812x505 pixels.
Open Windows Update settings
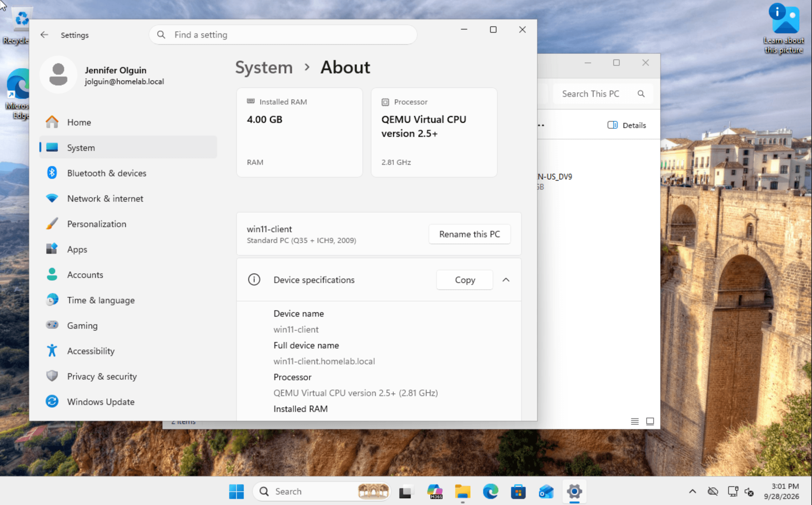(x=128, y=401)
